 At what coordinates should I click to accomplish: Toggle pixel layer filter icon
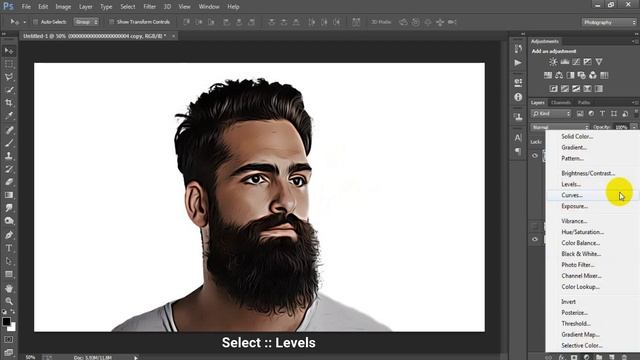tap(580, 114)
